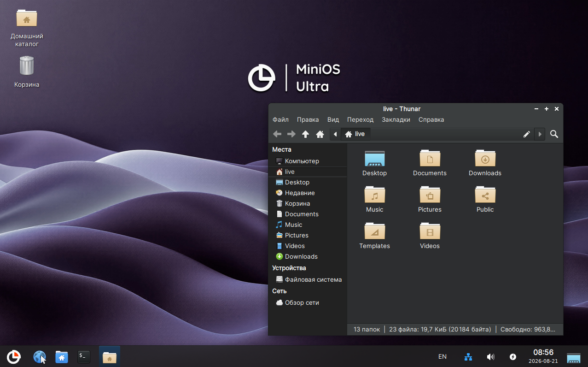588x367 pixels.
Task: Open Корзина in the Thunar sidebar
Action: [307, 203]
